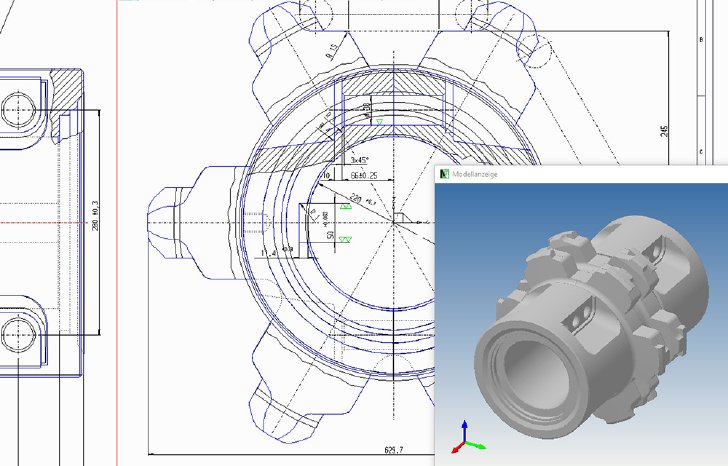Select the upper green surface finish symbol near 220 dimension
This screenshot has width=728, height=466.
(x=345, y=206)
